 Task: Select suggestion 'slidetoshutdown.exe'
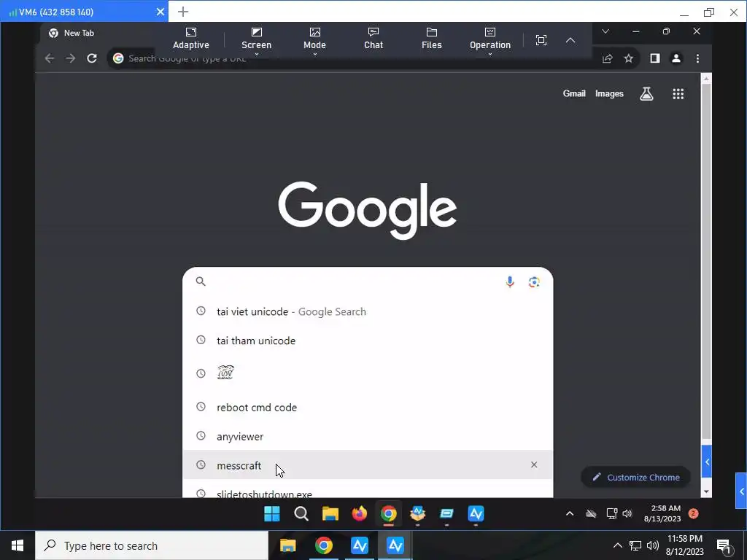point(368,489)
